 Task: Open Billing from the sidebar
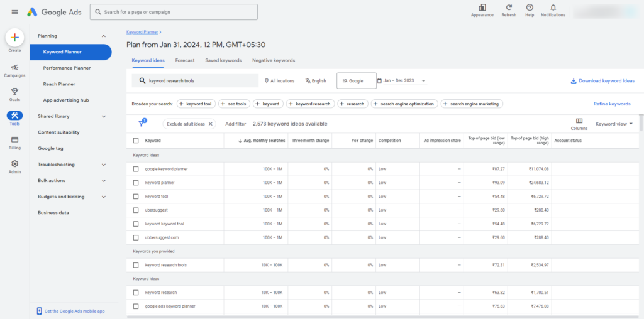[x=15, y=143]
